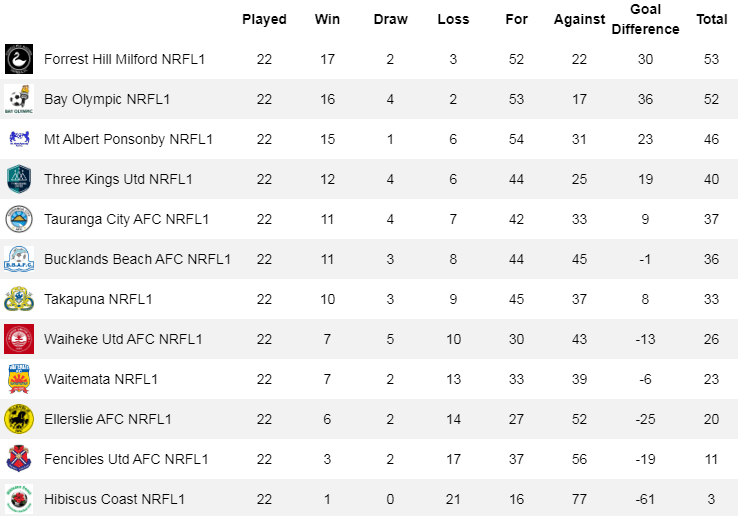This screenshot has width=738, height=516.
Task: Click the Goal Difference column header
Action: click(x=645, y=19)
